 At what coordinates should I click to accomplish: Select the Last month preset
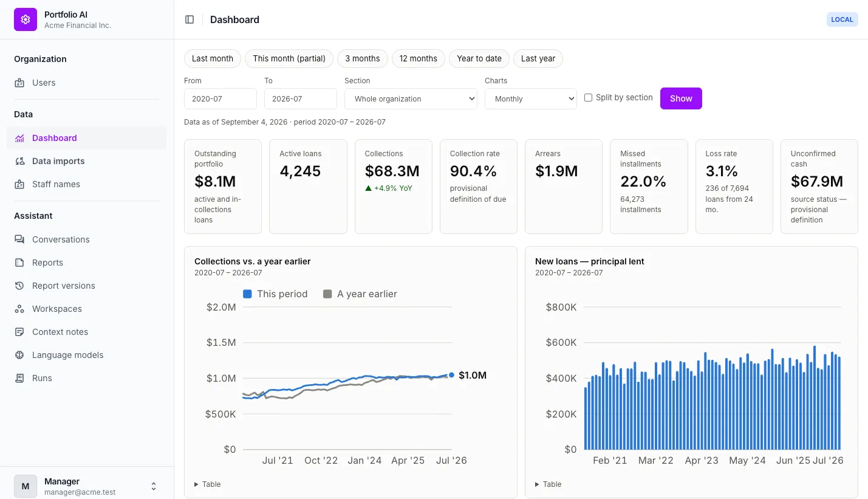pos(213,58)
